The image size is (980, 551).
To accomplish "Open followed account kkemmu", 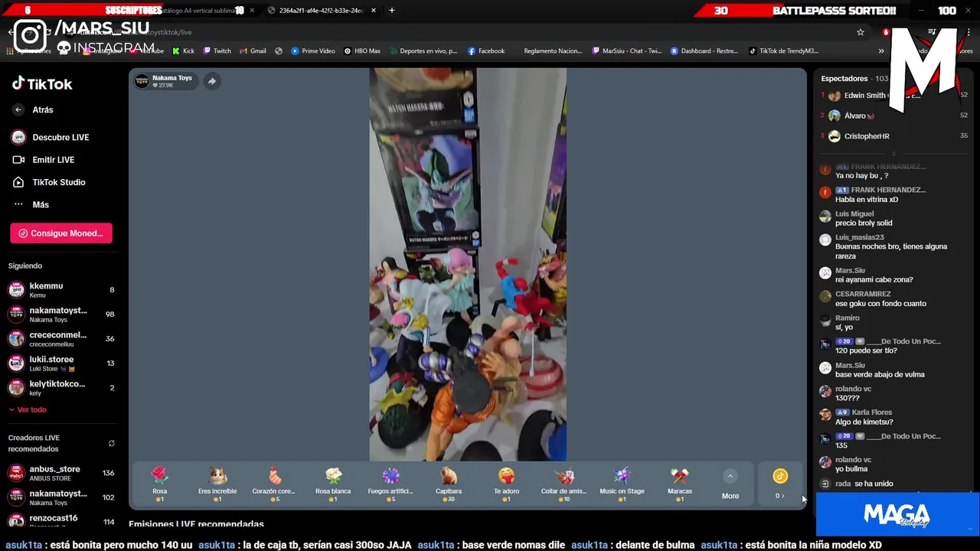I will [x=61, y=289].
